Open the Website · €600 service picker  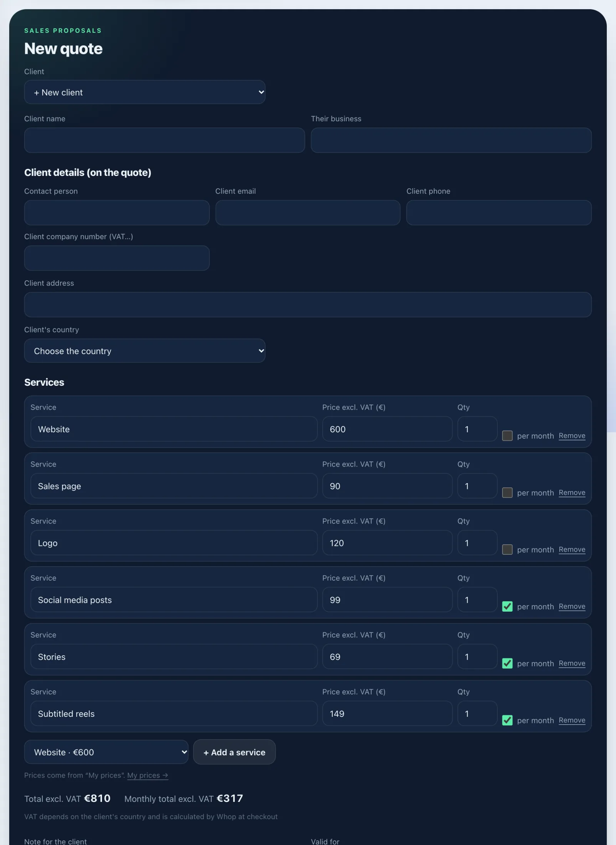click(x=106, y=752)
